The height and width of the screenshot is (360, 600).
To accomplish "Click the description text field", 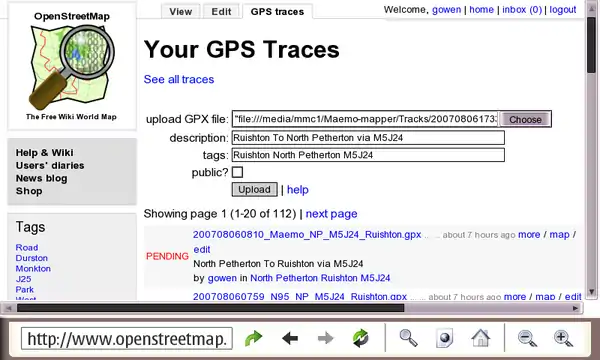I will tap(368, 138).
